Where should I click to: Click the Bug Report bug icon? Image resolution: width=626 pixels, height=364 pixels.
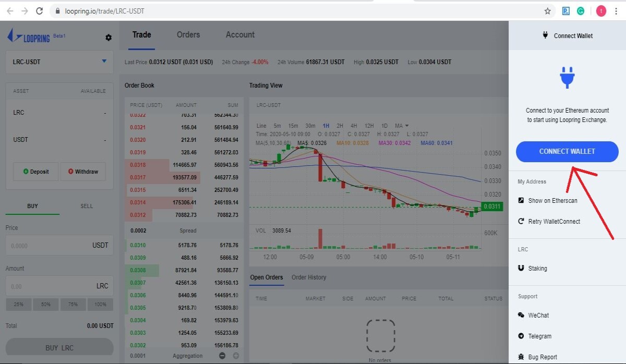coord(521,357)
